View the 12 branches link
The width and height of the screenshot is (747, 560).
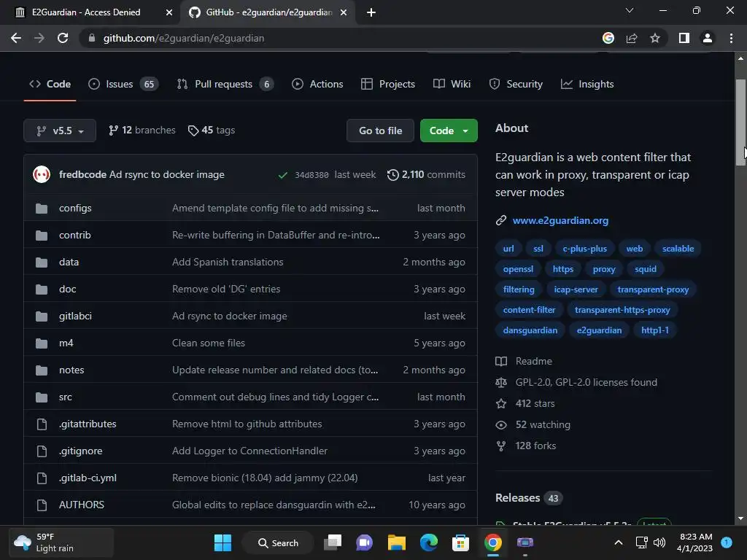point(142,130)
